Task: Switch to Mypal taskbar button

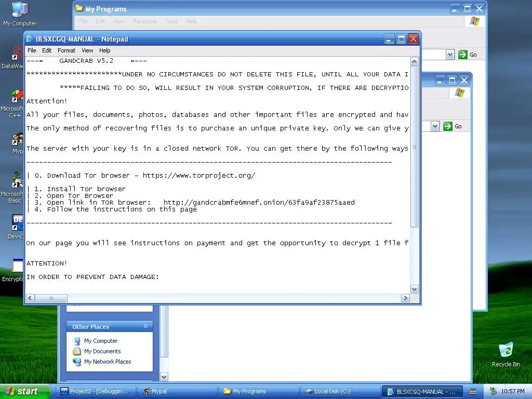Action: click(x=177, y=391)
